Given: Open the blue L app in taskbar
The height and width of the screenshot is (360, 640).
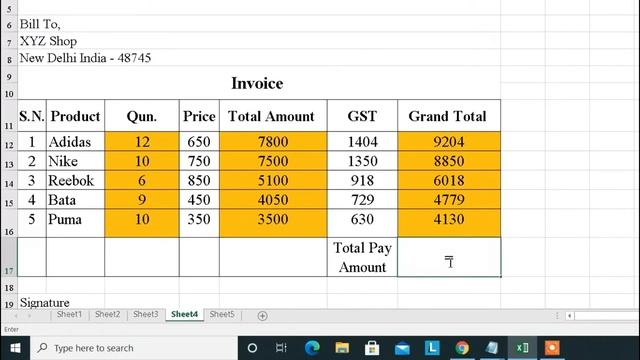Looking at the screenshot, I should point(432,348).
